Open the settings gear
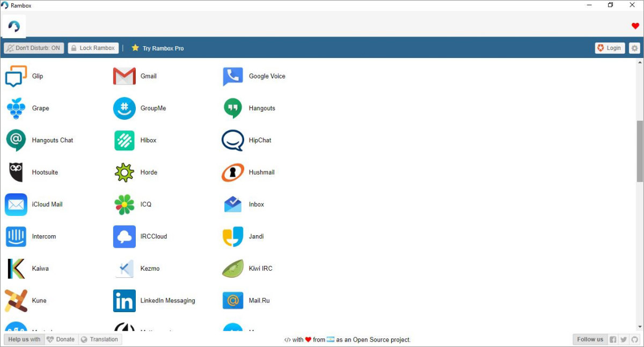Image resolution: width=644 pixels, height=347 pixels. [634, 48]
